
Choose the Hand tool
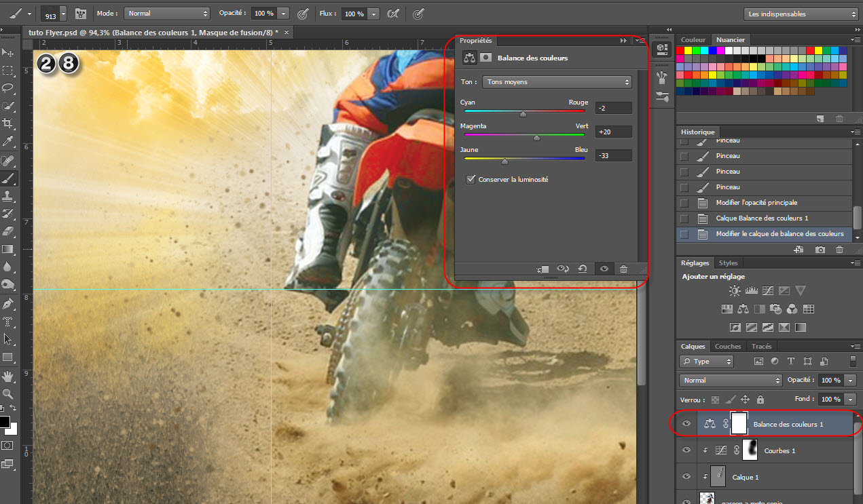pyautogui.click(x=8, y=375)
